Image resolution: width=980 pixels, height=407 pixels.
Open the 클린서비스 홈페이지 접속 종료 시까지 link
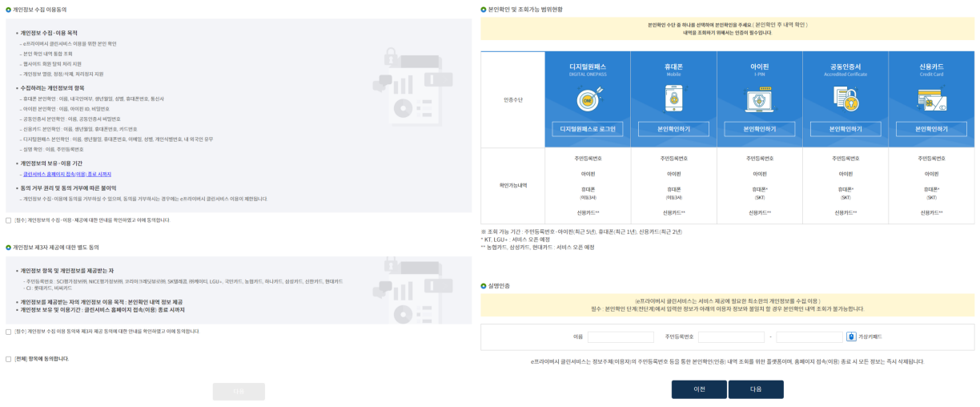coord(67,174)
